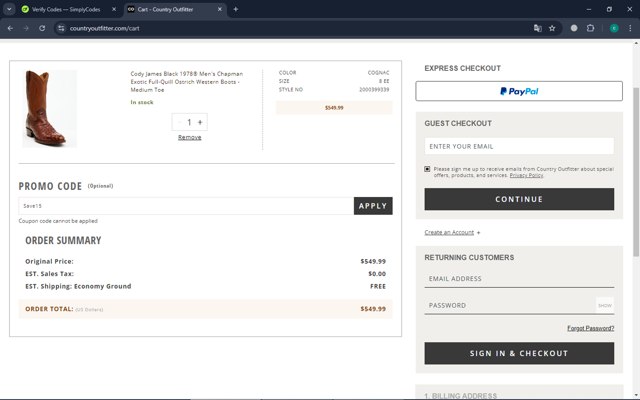Open site information icon in address bar
640x400 pixels.
tap(61, 28)
